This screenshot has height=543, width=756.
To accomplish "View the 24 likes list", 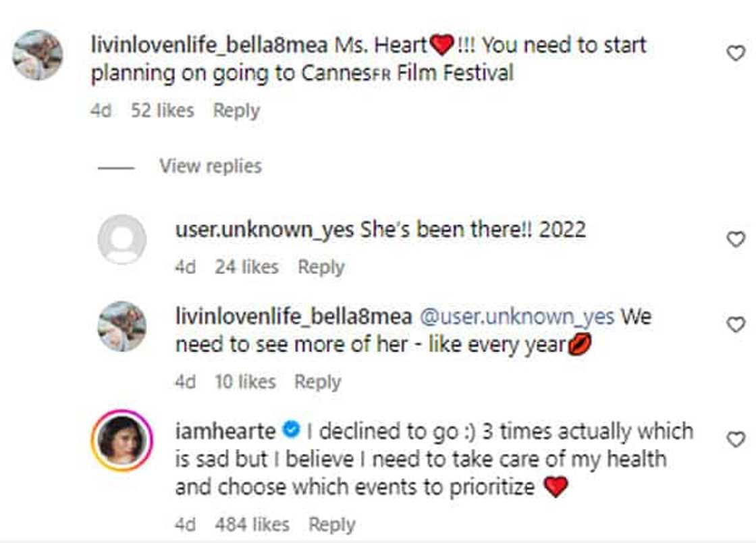I will coord(246,267).
